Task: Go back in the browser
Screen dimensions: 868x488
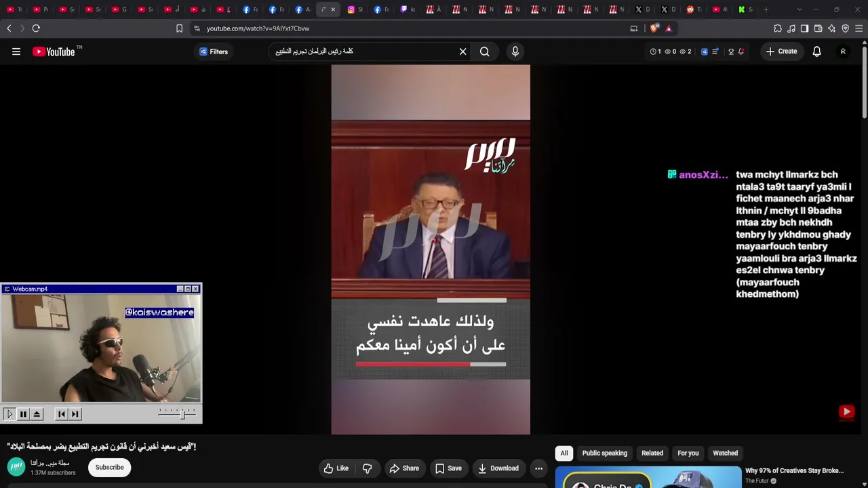Action: point(9,28)
